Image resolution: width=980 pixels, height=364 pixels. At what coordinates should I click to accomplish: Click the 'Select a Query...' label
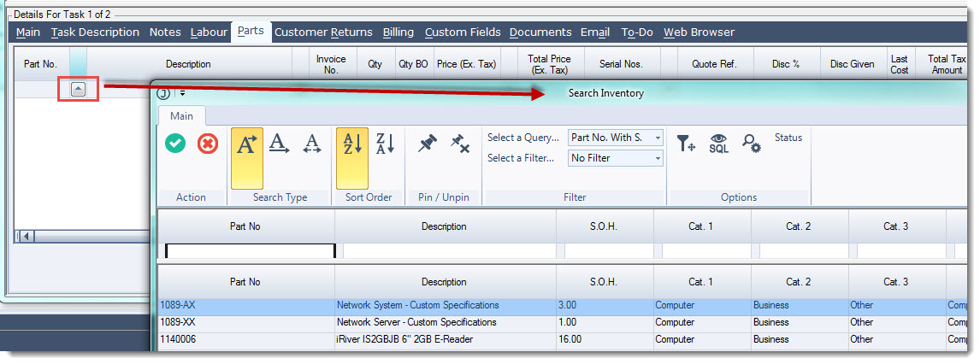coord(523,138)
